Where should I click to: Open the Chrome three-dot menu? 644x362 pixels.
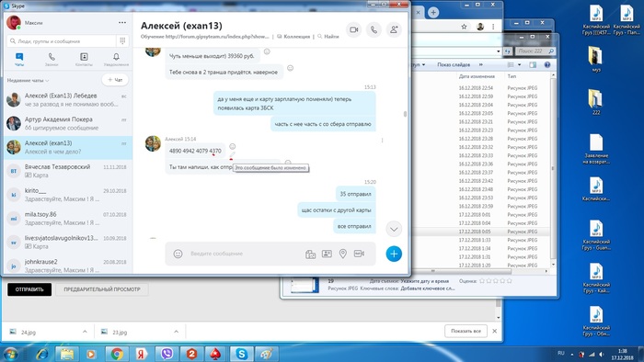[493, 27]
